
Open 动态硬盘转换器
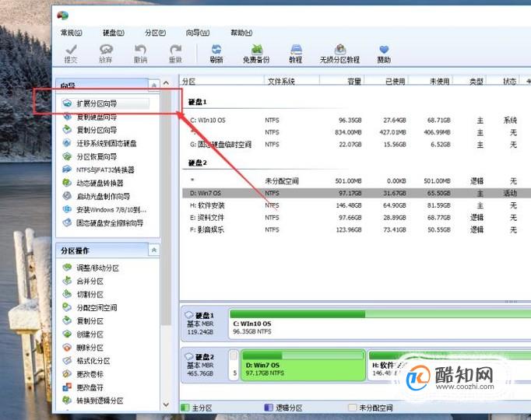[x=93, y=183]
